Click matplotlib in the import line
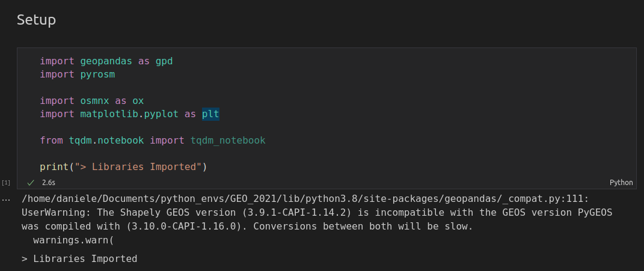644x271 pixels. (x=109, y=114)
